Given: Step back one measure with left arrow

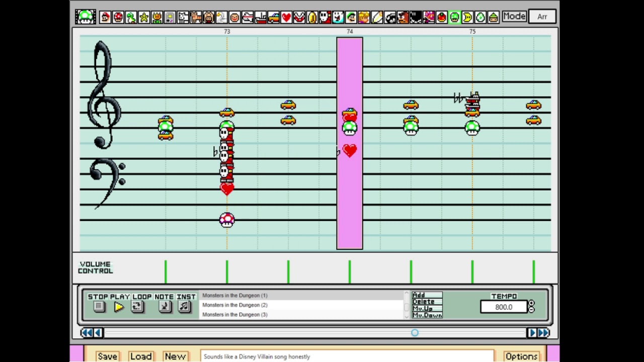Looking at the screenshot, I should (x=98, y=332).
